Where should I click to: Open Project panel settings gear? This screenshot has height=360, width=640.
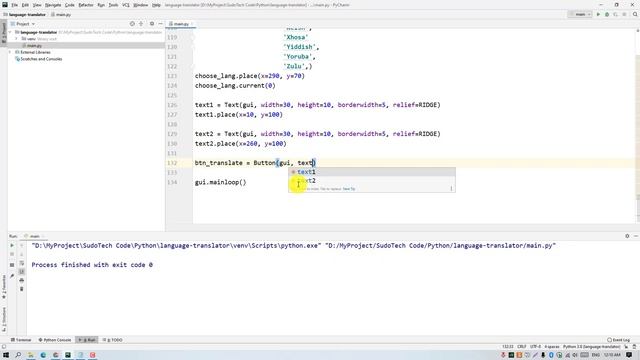click(x=152, y=24)
